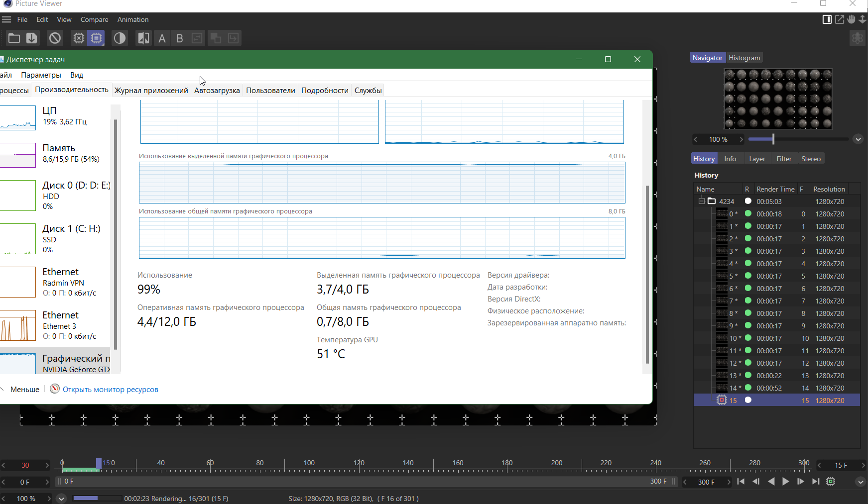Toggle the half-circle contrast compare icon
868x504 pixels.
[x=120, y=38]
